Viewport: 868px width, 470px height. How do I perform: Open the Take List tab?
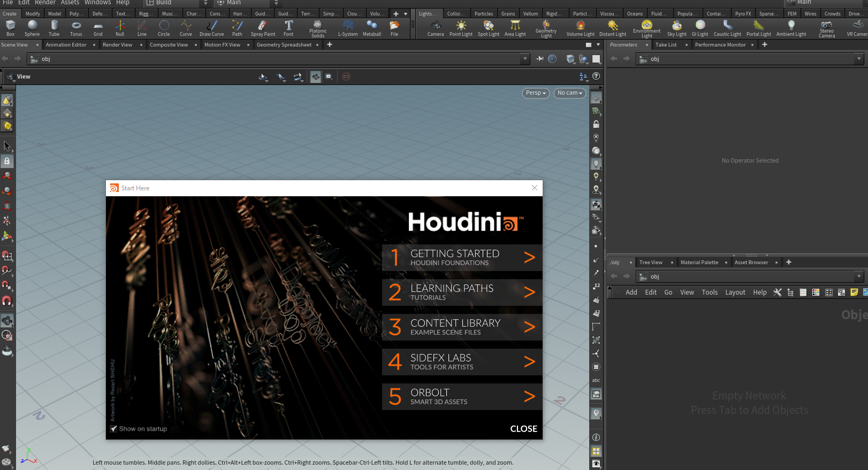[666, 45]
